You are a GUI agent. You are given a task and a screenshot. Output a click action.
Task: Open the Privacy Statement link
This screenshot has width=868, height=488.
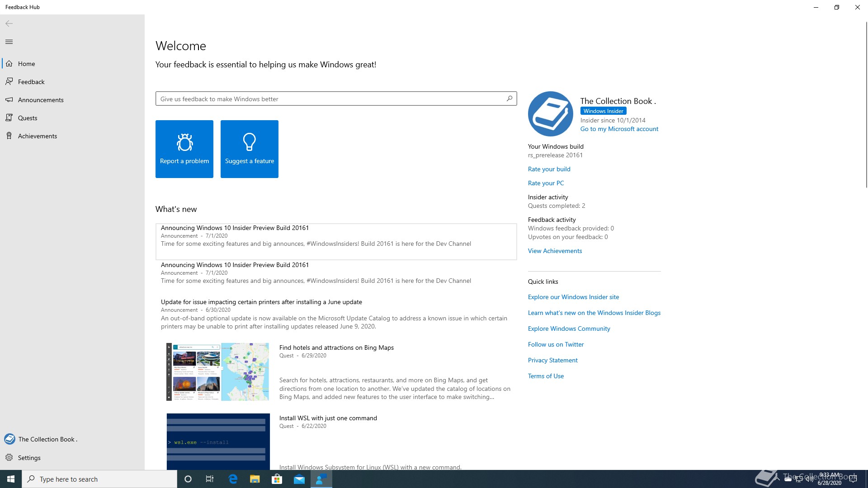(x=552, y=360)
